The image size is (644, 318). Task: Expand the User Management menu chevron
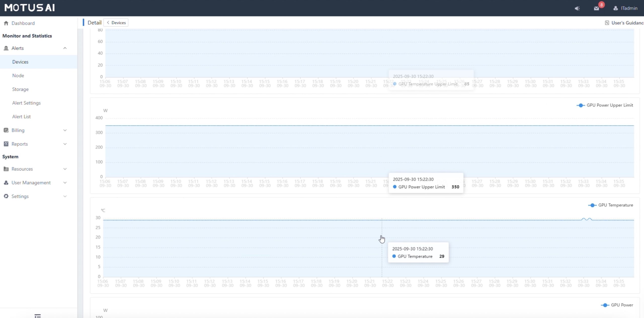(x=65, y=183)
